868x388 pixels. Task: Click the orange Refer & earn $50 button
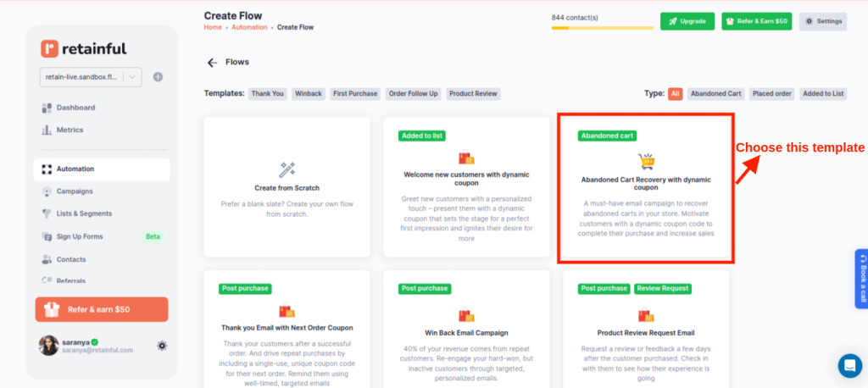click(102, 309)
